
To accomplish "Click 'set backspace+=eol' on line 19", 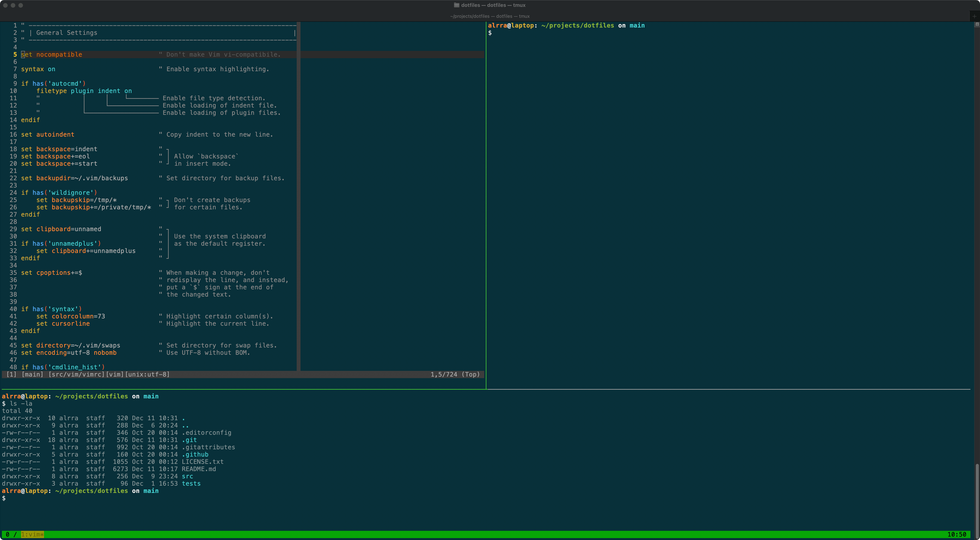I will 55,156.
